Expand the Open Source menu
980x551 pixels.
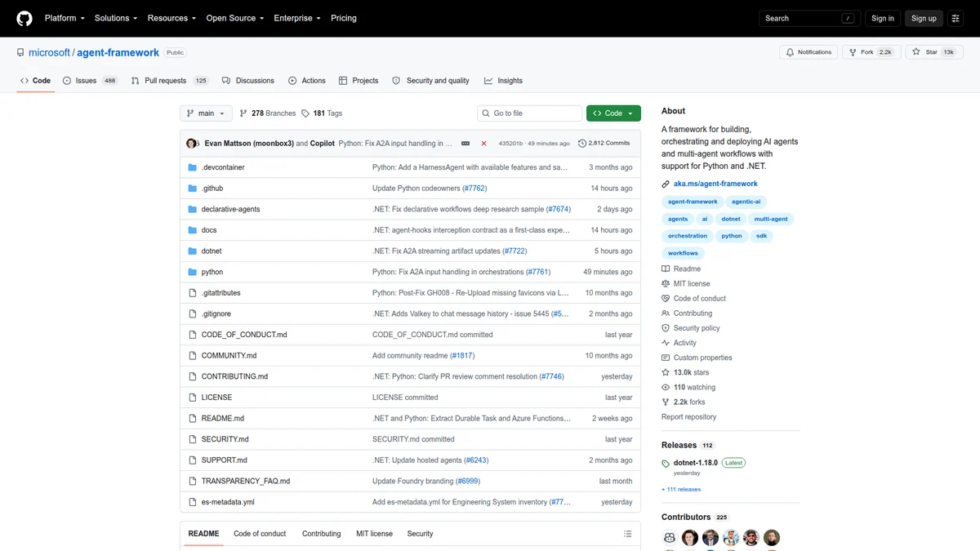pyautogui.click(x=235, y=18)
